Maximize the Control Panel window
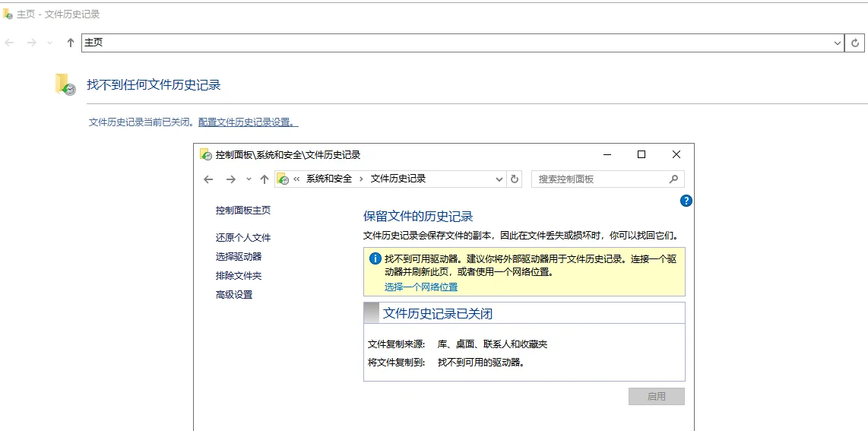The width and height of the screenshot is (868, 431). coord(641,155)
